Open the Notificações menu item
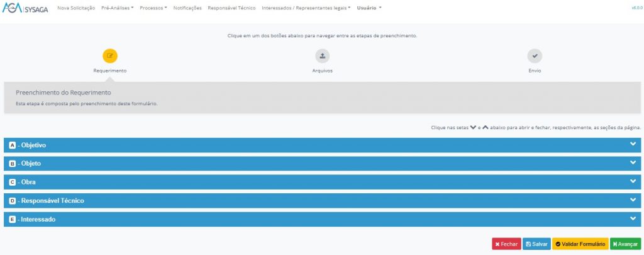This screenshot has width=644, height=255. click(x=187, y=8)
